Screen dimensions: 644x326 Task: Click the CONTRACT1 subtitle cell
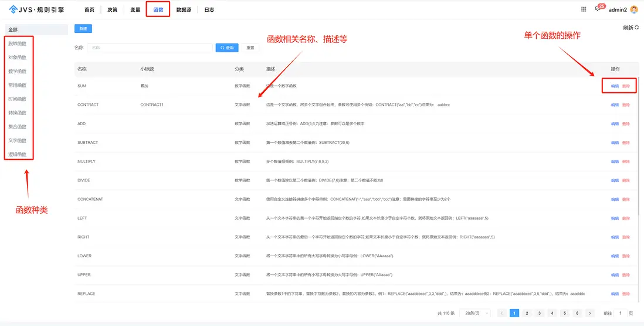152,105
